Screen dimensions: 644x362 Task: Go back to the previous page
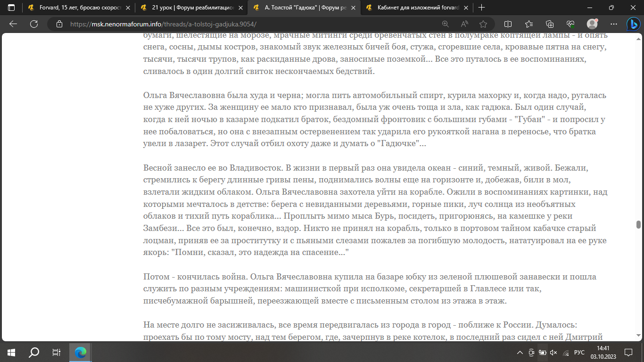(x=13, y=24)
